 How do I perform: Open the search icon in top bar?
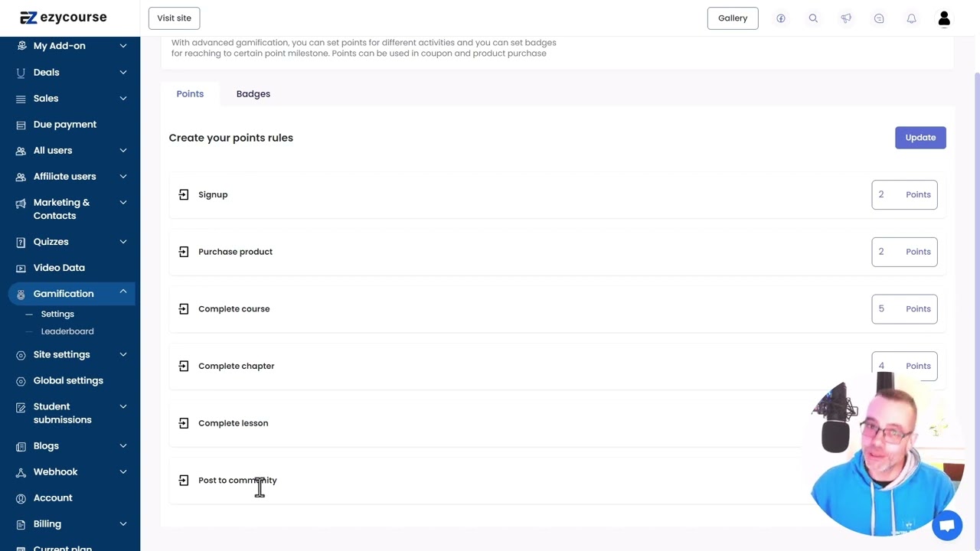point(813,18)
